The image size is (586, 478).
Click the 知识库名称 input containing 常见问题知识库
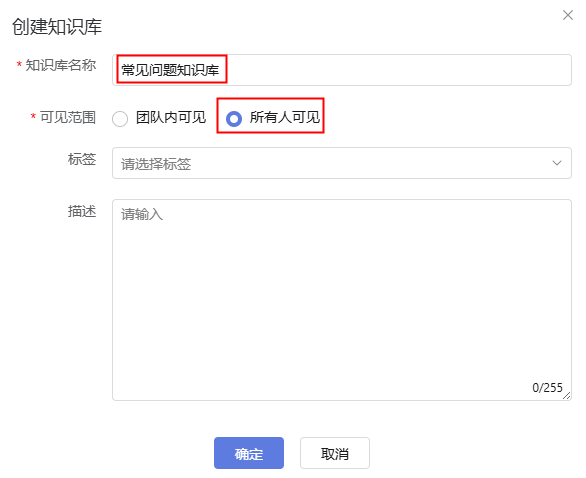[x=342, y=70]
